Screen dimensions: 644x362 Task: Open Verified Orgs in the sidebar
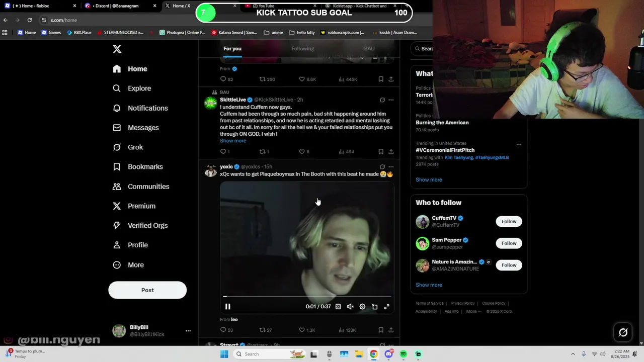pos(140,226)
